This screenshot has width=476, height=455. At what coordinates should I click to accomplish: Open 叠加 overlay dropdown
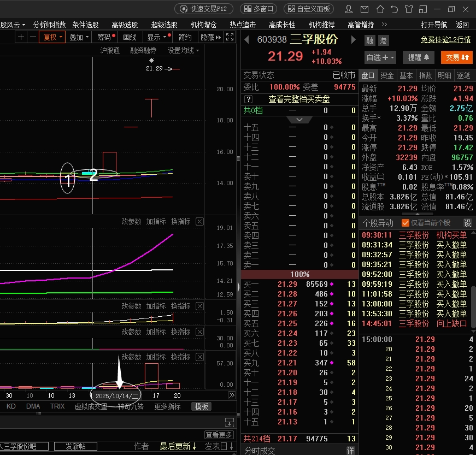(79, 37)
